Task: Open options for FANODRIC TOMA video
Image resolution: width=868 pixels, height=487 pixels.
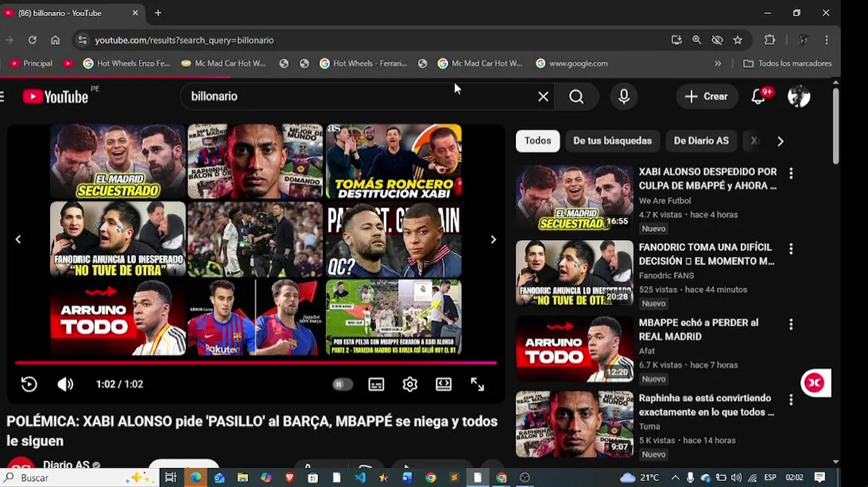Action: pyautogui.click(x=791, y=249)
